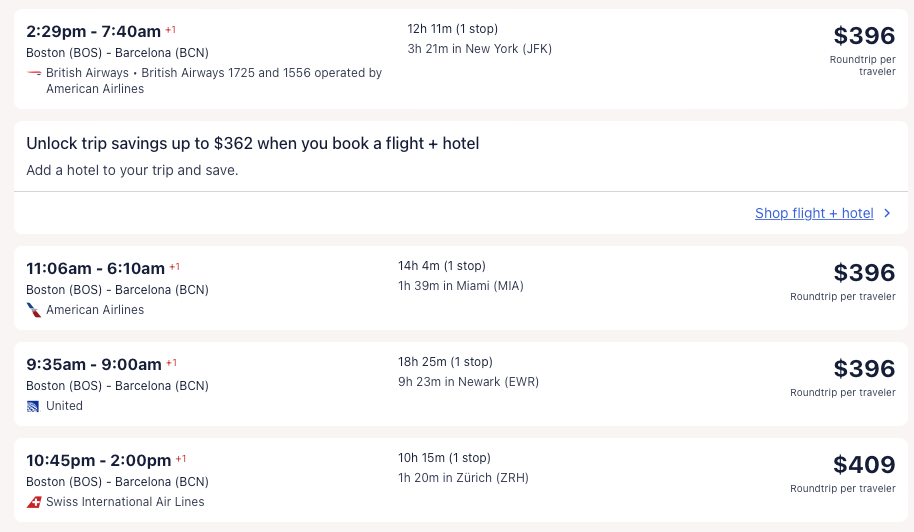Click Unlock trip savings up to $362 heading
914x532 pixels.
(x=252, y=144)
